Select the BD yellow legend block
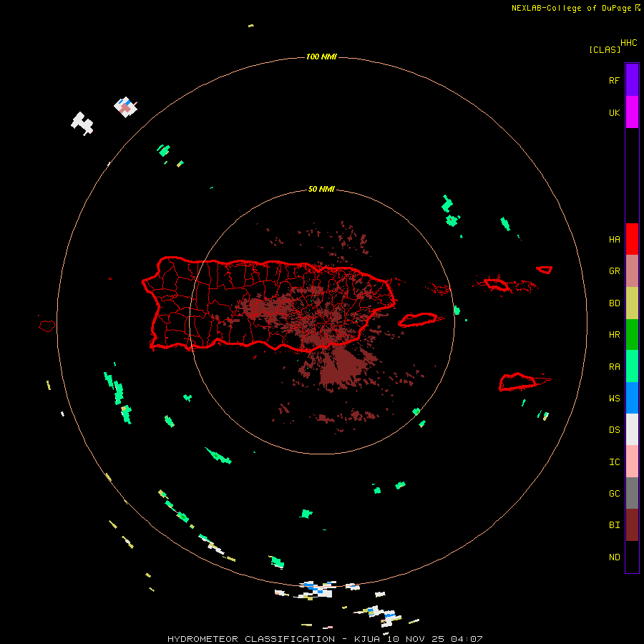Viewport: 644px width, 644px height. tap(632, 303)
